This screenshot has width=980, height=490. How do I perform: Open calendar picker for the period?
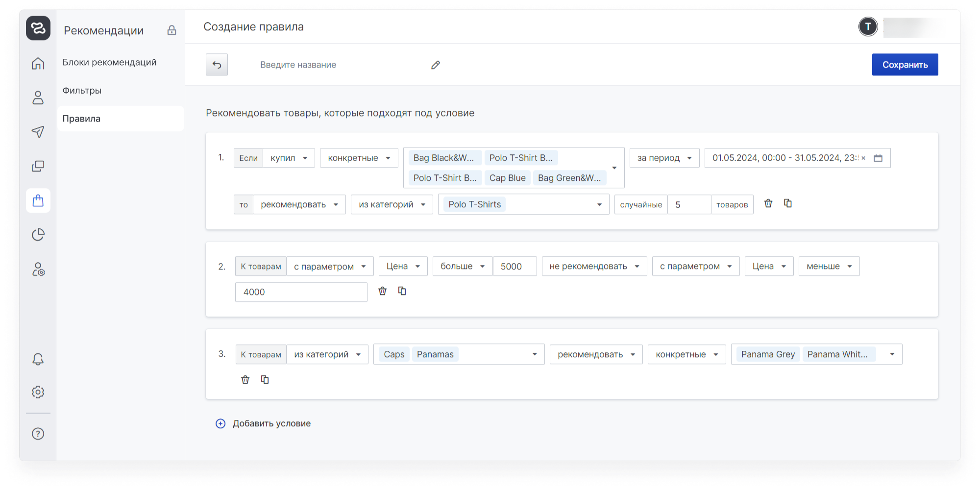(878, 158)
